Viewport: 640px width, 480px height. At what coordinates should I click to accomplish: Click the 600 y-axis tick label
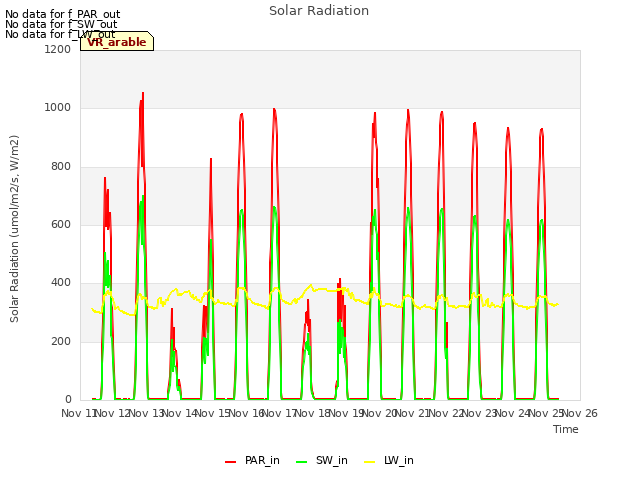[x=61, y=224]
